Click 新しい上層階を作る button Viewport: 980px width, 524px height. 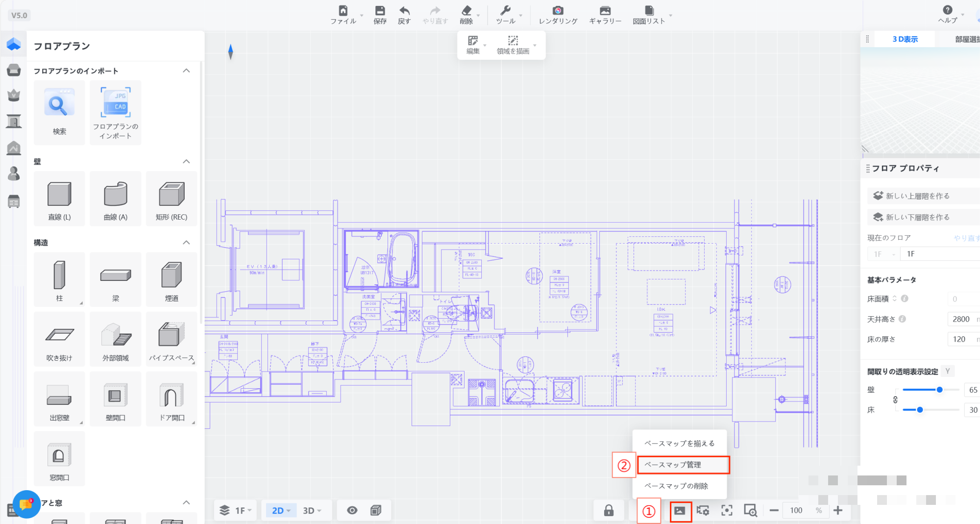tap(923, 196)
